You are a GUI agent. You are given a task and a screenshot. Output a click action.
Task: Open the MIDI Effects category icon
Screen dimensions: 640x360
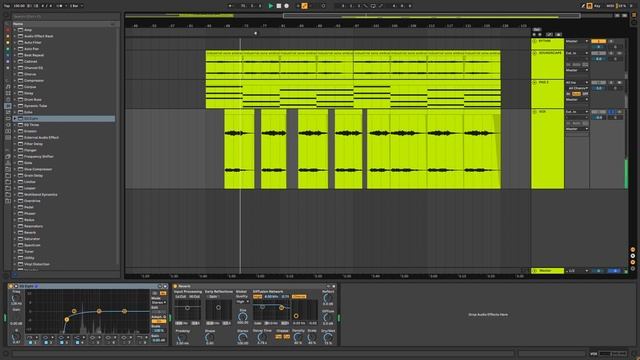(8, 112)
